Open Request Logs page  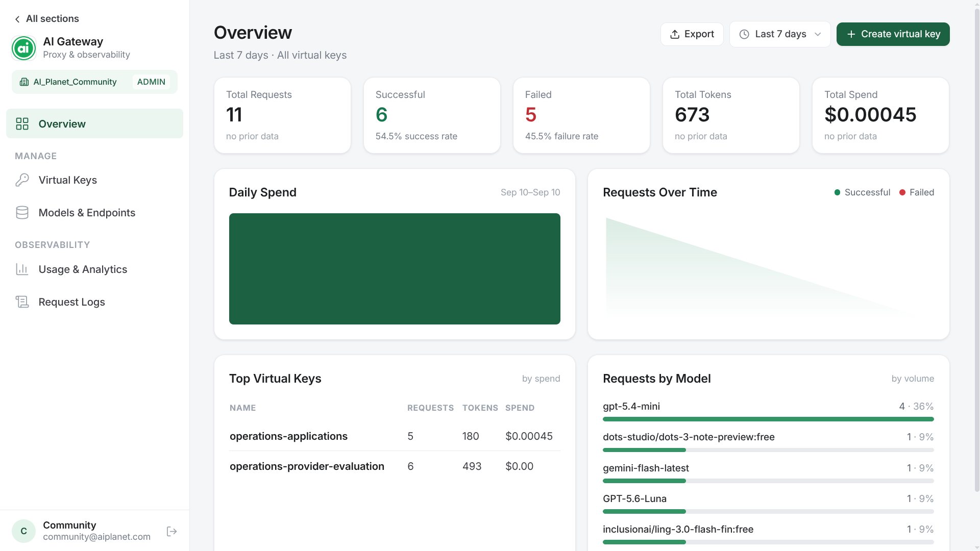tap(94, 302)
